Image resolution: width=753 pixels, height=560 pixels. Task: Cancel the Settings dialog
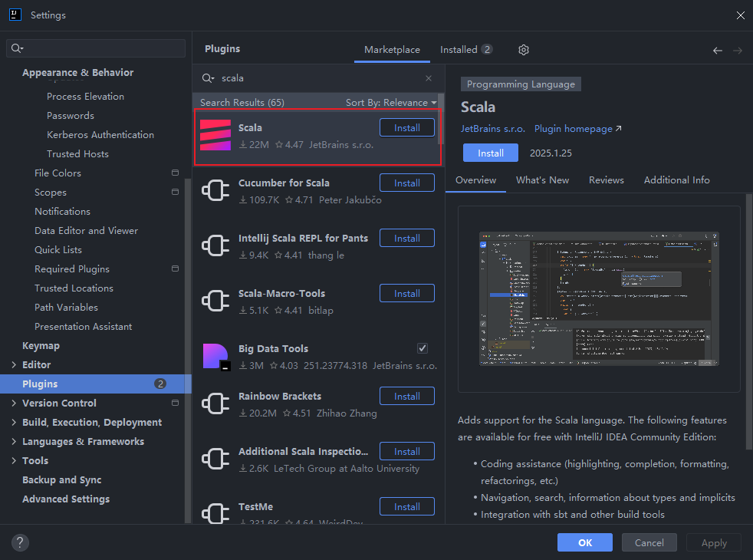pyautogui.click(x=649, y=542)
